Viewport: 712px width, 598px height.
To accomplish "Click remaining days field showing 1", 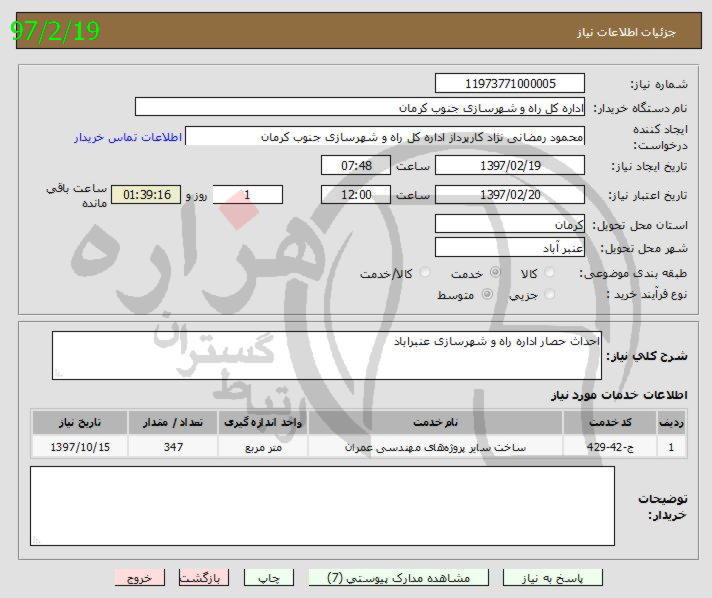I will point(247,195).
